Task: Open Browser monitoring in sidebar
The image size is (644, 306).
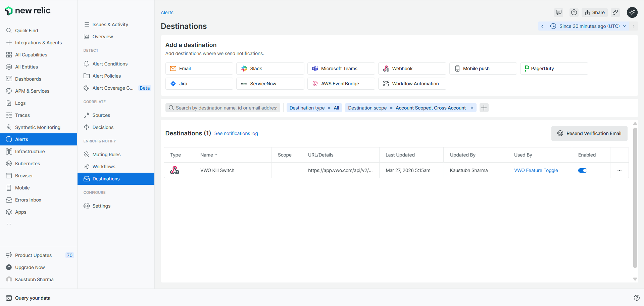Action: click(39, 176)
